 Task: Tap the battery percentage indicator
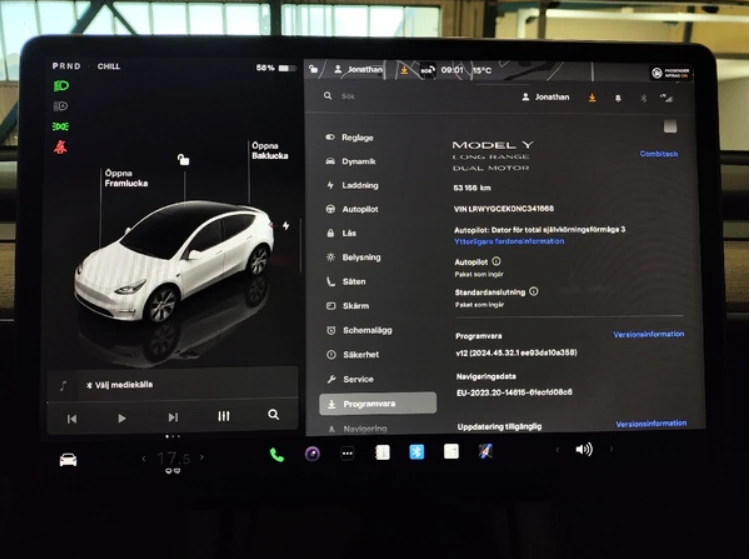point(276,68)
